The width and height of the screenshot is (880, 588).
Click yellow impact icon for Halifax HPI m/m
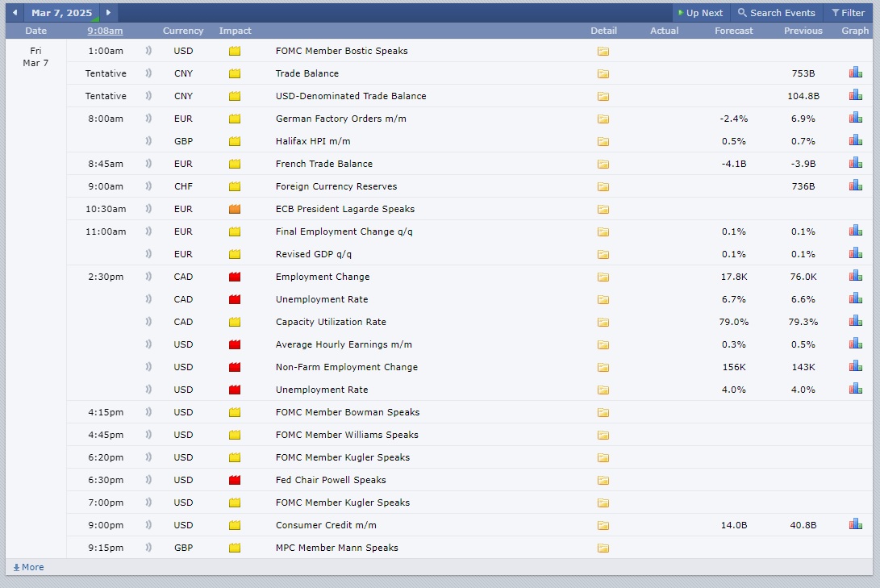(x=235, y=141)
